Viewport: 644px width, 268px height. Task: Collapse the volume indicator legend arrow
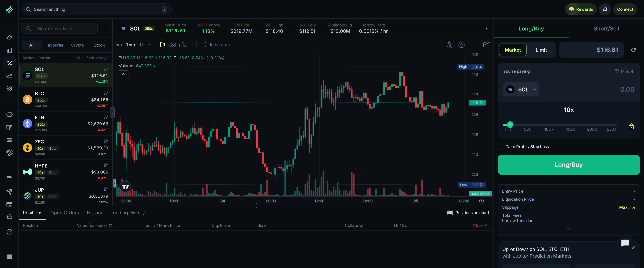123,74
